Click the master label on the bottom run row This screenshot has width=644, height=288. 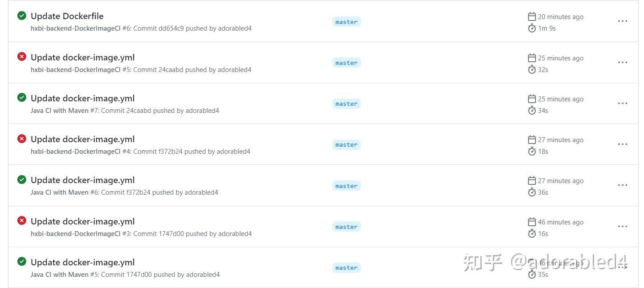click(346, 268)
